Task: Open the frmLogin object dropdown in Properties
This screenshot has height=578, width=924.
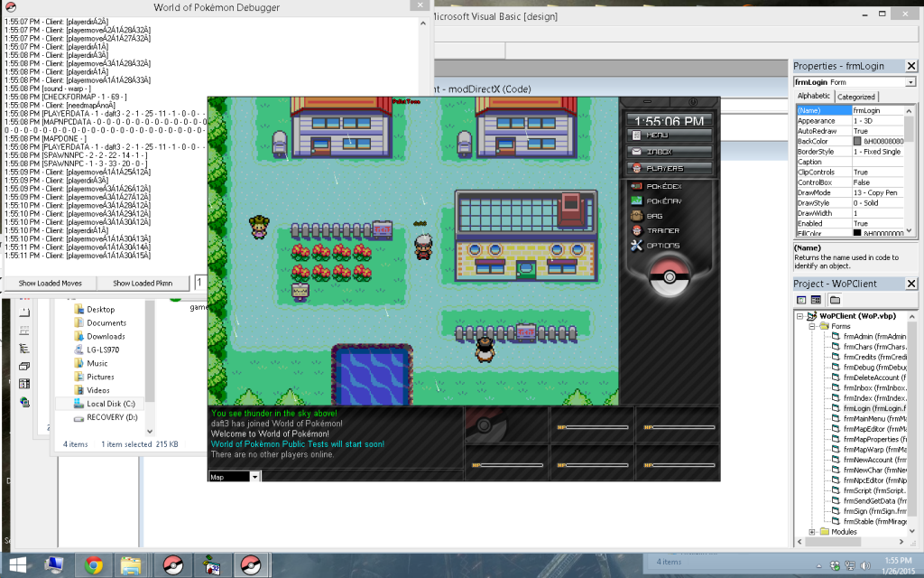Action: pyautogui.click(x=910, y=82)
